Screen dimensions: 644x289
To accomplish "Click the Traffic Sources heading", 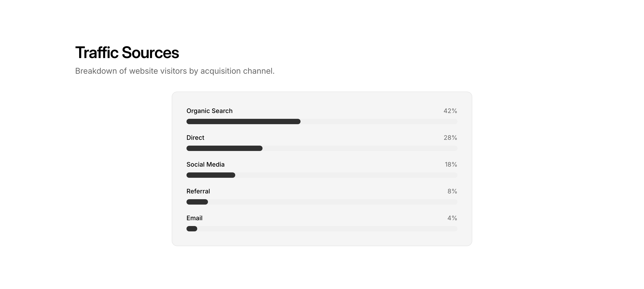I will click(127, 53).
